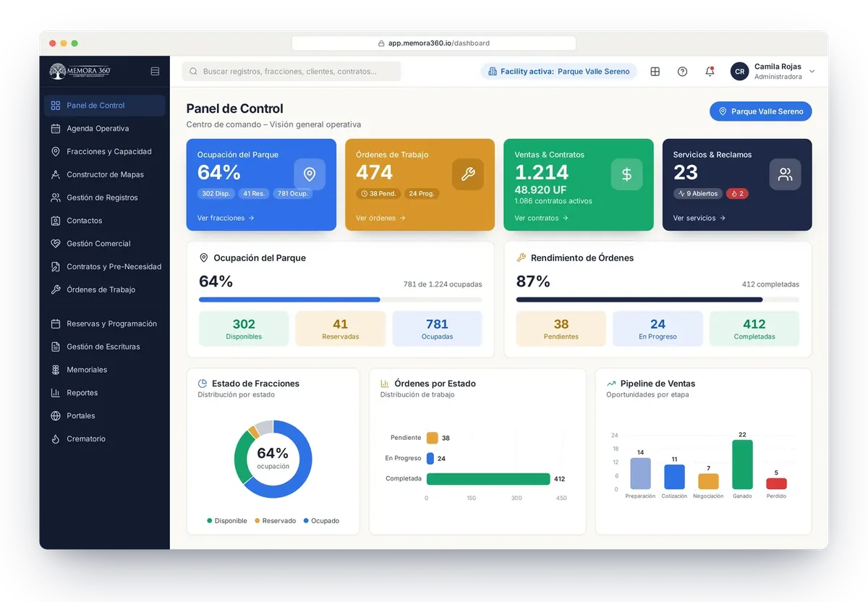Click the wrench icon beside Rendimiento de Órdenes
The image size is (868, 602).
[521, 258]
